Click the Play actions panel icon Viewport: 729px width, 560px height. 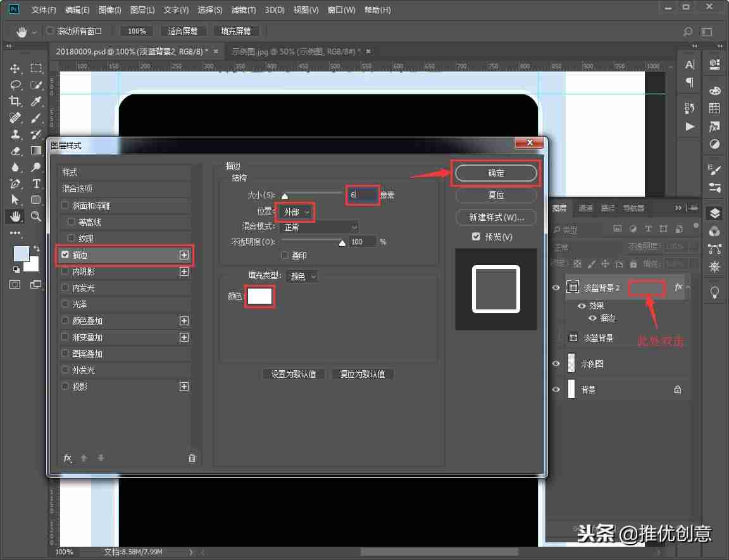(x=690, y=127)
